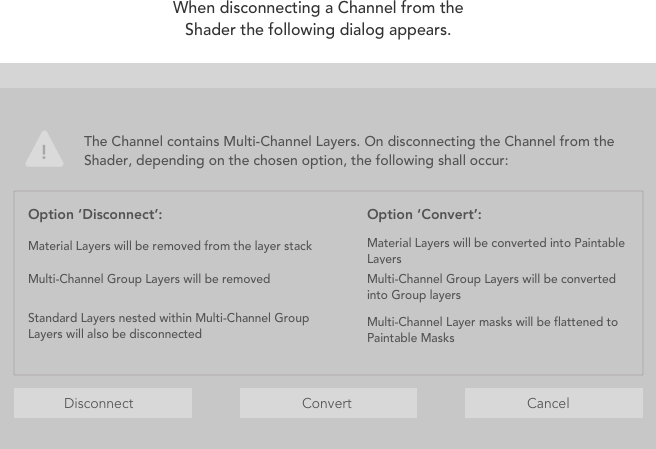Click the "Option 'Convert':" heading
The image size is (656, 449).
(x=424, y=215)
